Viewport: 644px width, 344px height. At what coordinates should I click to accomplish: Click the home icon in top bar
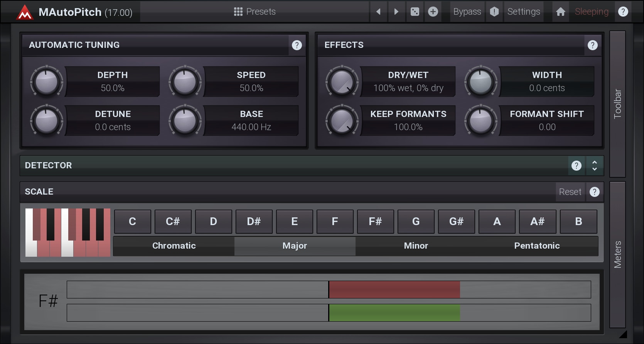click(560, 12)
